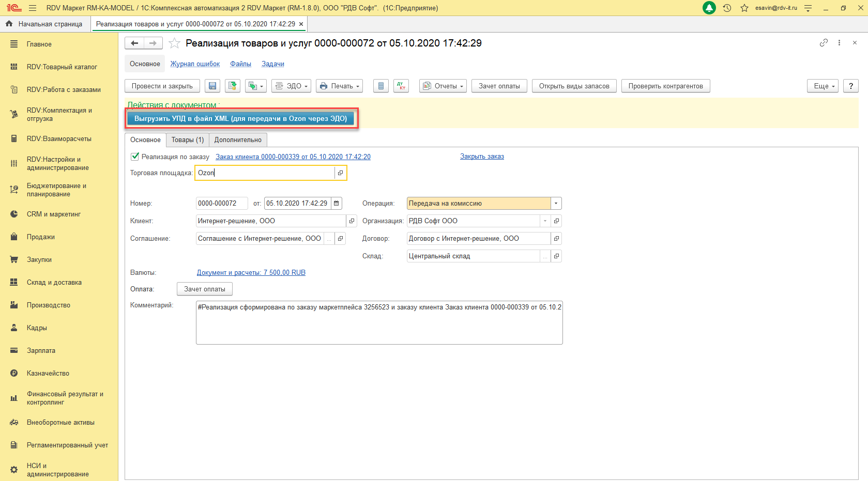Copy link to document via chain icon
The height and width of the screenshot is (481, 868).
(824, 43)
